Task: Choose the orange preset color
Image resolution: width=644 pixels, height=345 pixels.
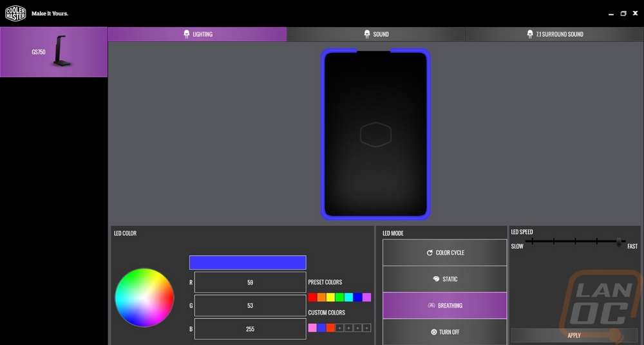Action: [x=321, y=297]
